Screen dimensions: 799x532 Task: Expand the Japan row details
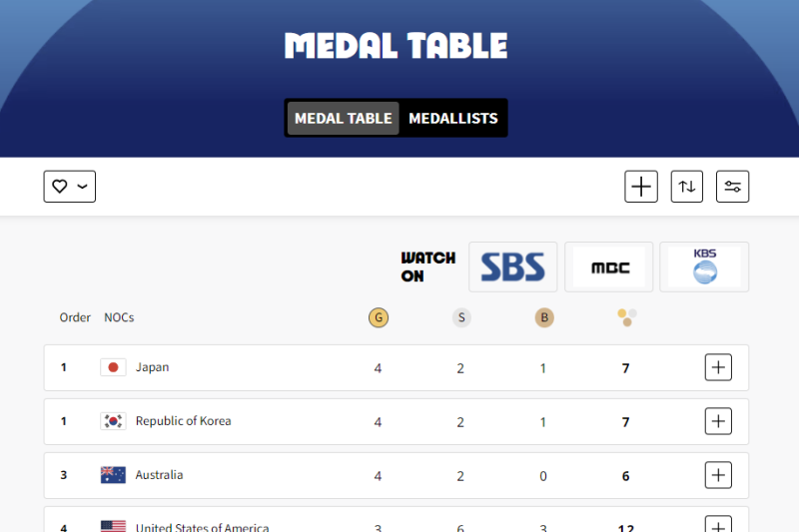(718, 367)
